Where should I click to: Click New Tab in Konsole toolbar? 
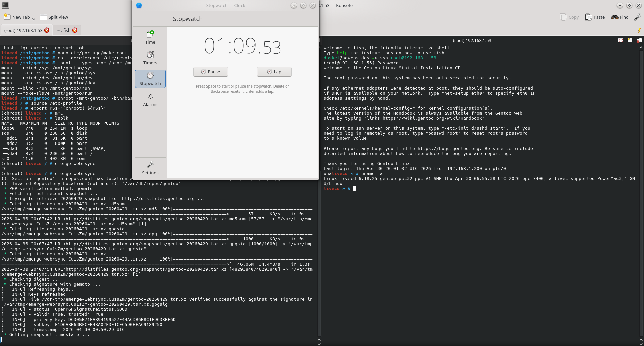tap(17, 17)
